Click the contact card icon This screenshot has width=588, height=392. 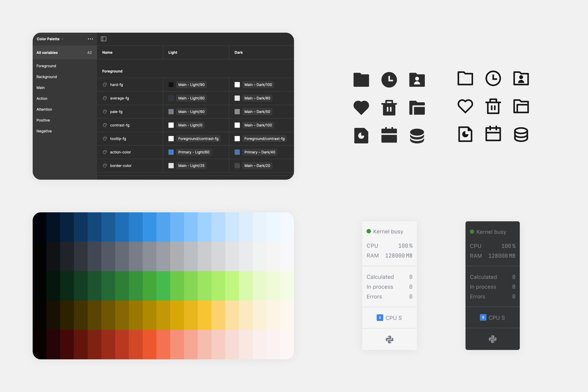[417, 80]
